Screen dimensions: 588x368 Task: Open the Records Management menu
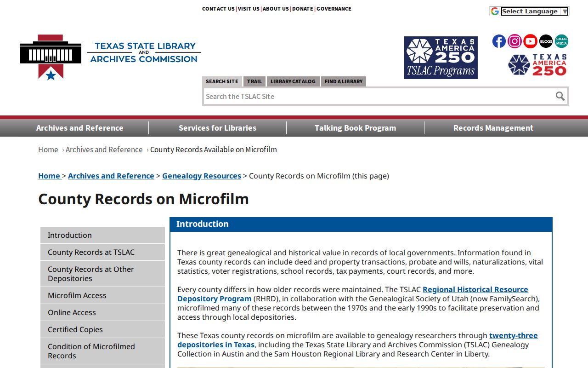[x=493, y=128]
